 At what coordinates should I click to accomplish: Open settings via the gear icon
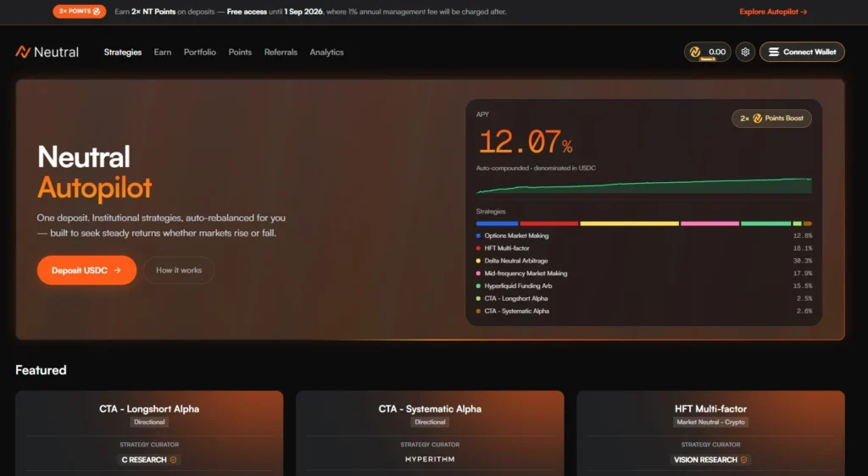(x=745, y=52)
